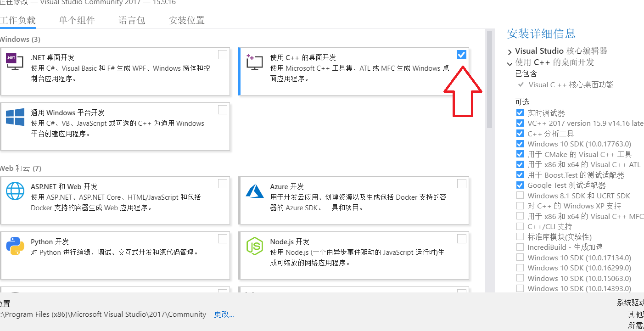Screen dimensions: 644x331
Task: Switch to the 单个组件 tab
Action: click(x=77, y=20)
